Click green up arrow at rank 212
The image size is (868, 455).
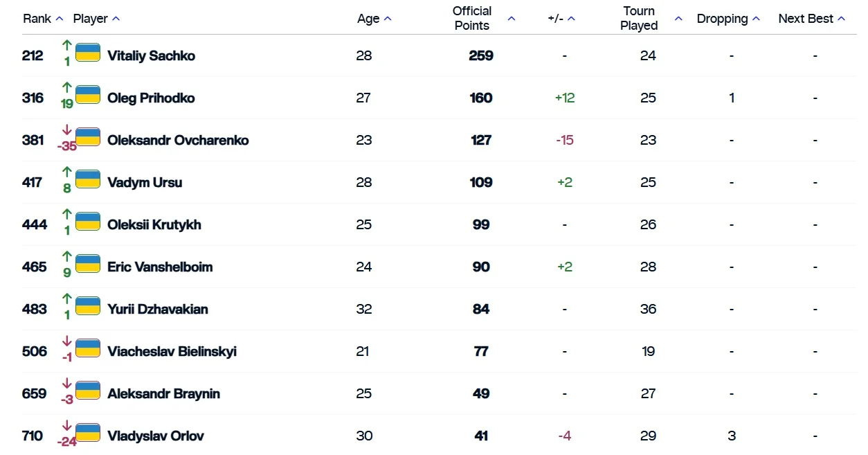click(67, 46)
